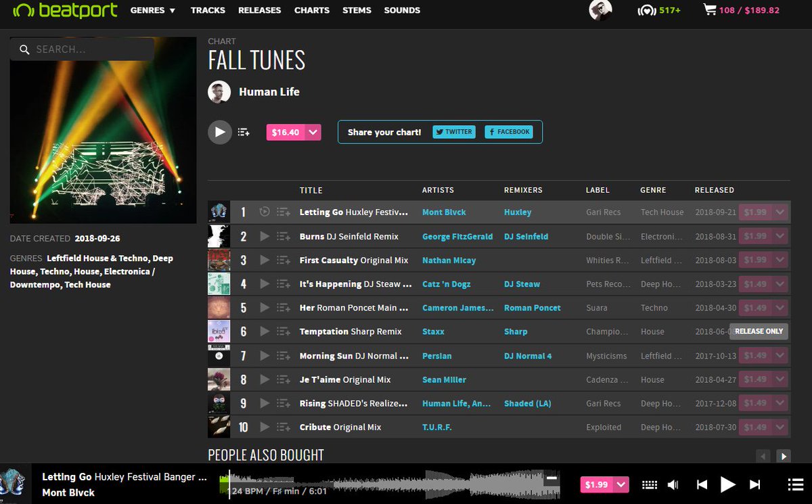Seek within the player waveform
Screen dimensions: 812x504
tap(389, 484)
